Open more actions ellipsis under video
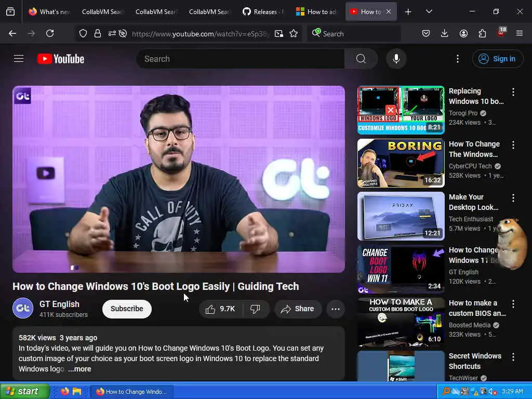Image resolution: width=532 pixels, height=399 pixels. click(336, 309)
